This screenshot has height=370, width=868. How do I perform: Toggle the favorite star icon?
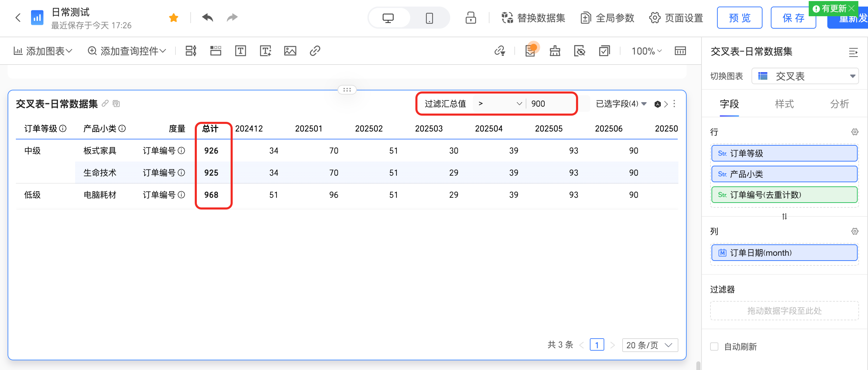174,18
